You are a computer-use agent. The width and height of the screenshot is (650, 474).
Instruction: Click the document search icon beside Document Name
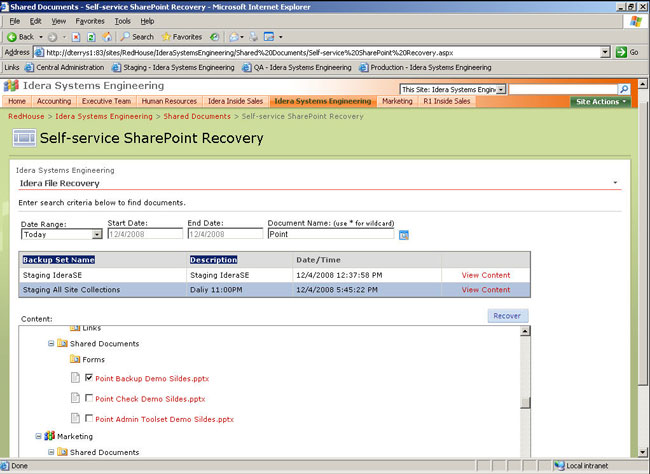(x=403, y=235)
